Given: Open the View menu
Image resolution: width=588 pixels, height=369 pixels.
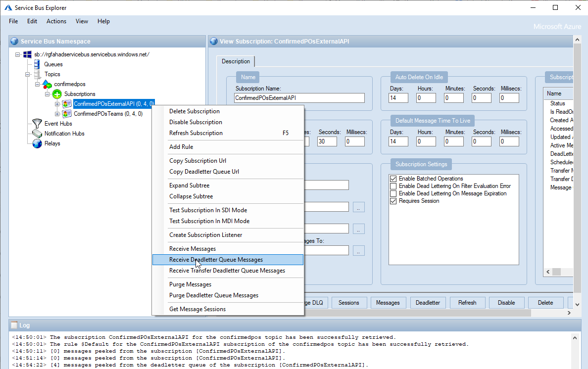Looking at the screenshot, I should click(82, 21).
